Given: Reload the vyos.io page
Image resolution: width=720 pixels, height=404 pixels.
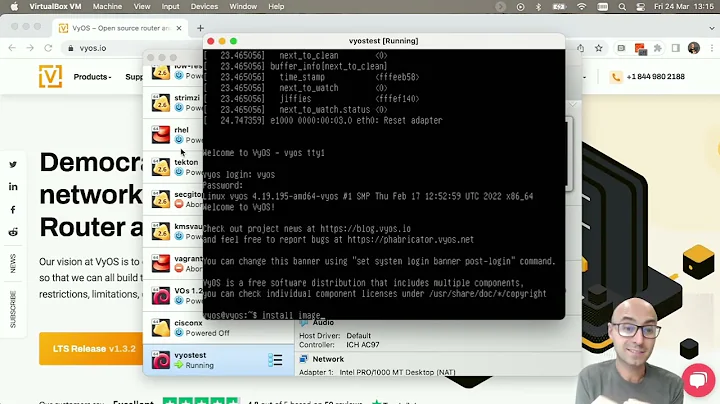Looking at the screenshot, I should tap(48, 48).
